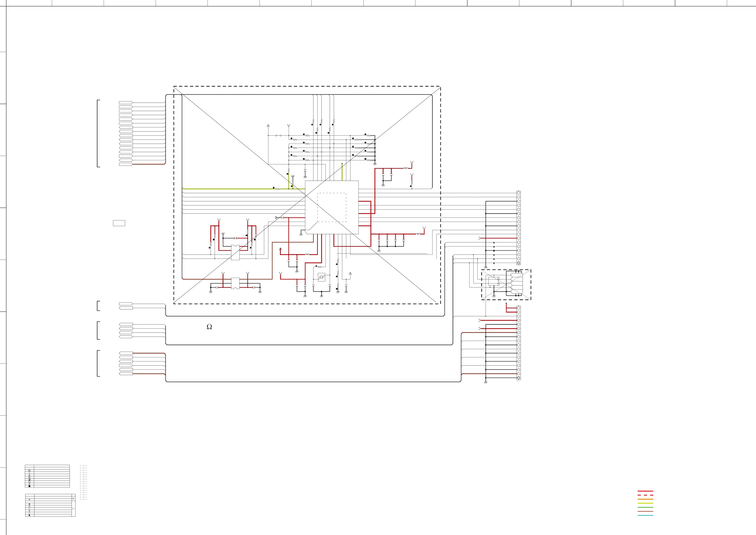
Task: Select the upper small 8-pin IC left of main chip
Action: coord(235,252)
